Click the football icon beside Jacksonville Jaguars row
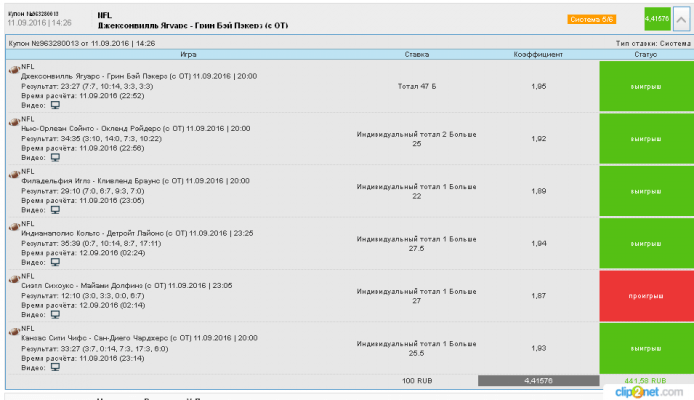 [x=14, y=67]
